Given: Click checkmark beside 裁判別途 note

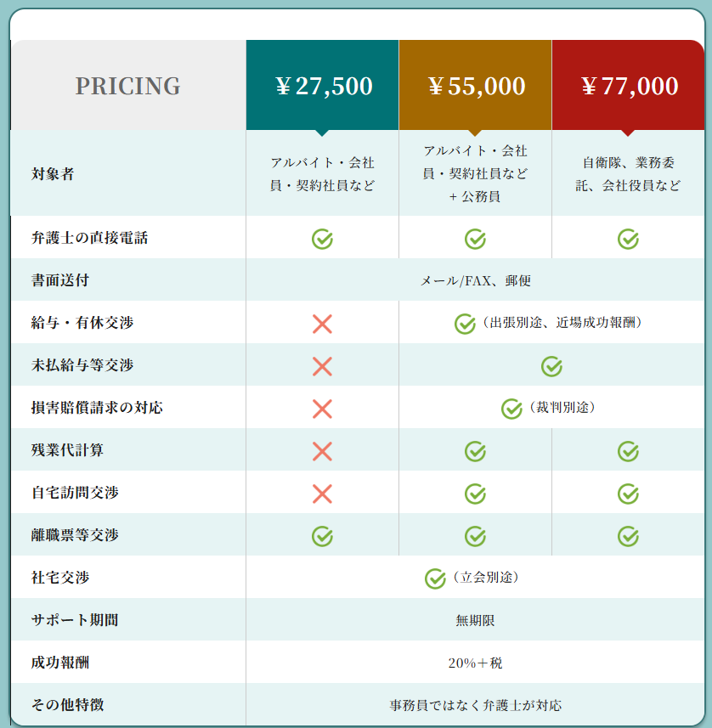Looking at the screenshot, I should click(511, 409).
